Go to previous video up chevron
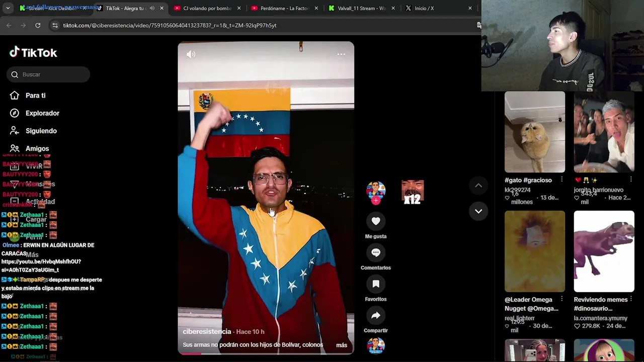Image resolution: width=644 pixels, height=362 pixels. coord(478,186)
